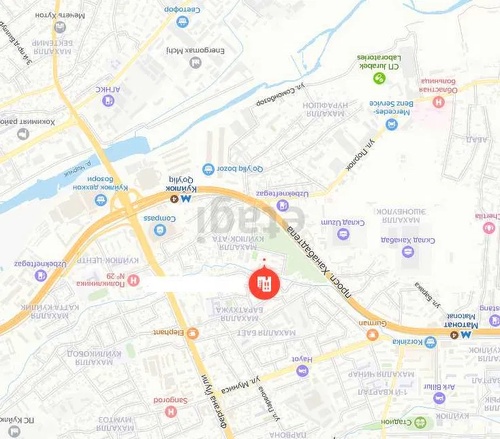Screen dimensions: 500x439
Task: Click the Compass mall icon
Action: (160, 230)
